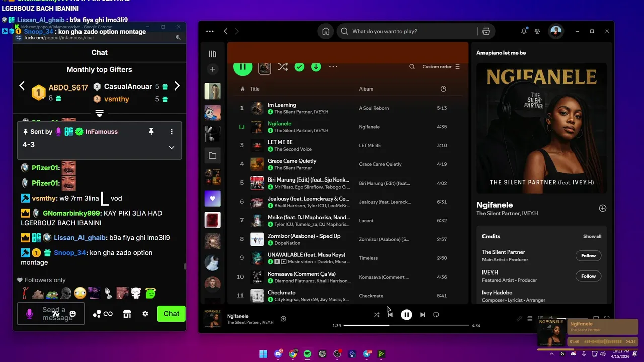Skip to previous track
The image size is (644, 362).
pos(390,315)
